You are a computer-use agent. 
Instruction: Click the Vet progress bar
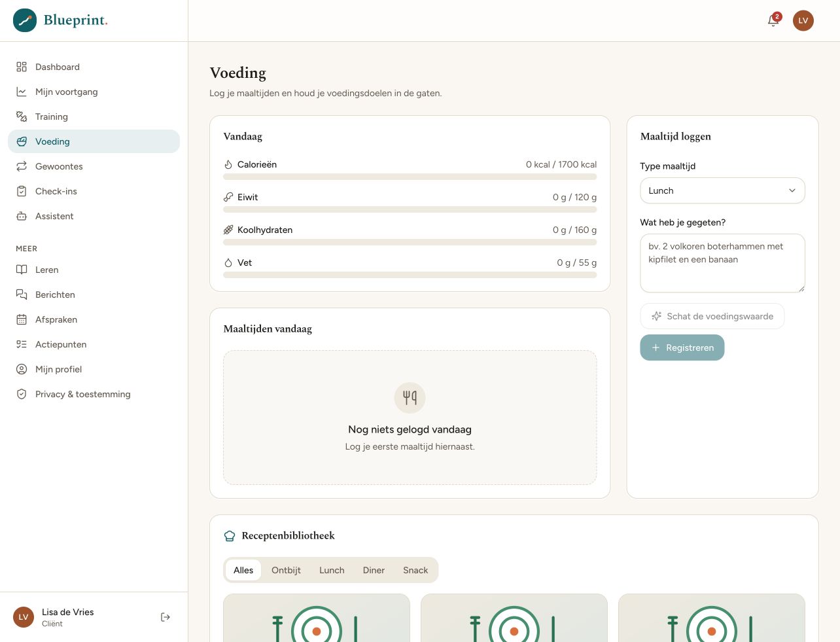tap(410, 275)
